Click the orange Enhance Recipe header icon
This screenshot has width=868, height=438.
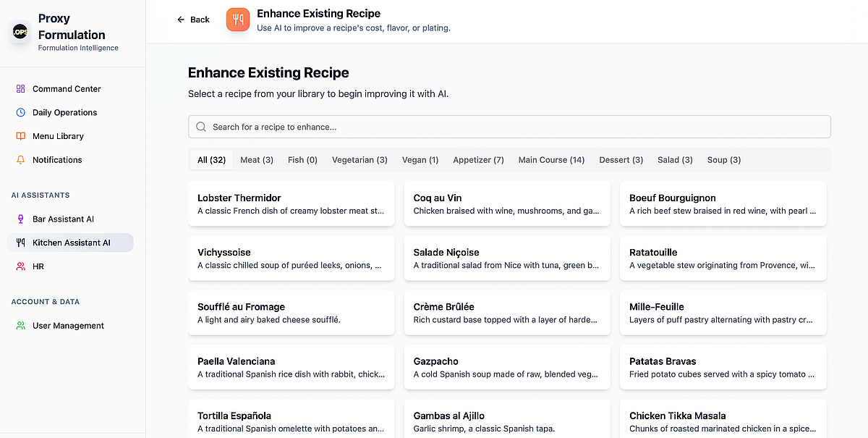point(238,20)
